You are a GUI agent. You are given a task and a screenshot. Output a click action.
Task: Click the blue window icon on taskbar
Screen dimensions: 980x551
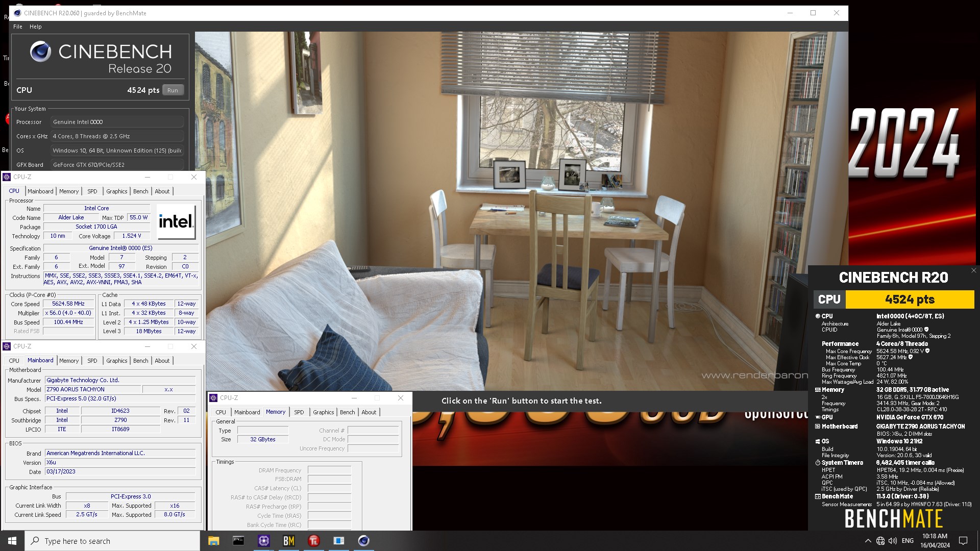(x=338, y=541)
